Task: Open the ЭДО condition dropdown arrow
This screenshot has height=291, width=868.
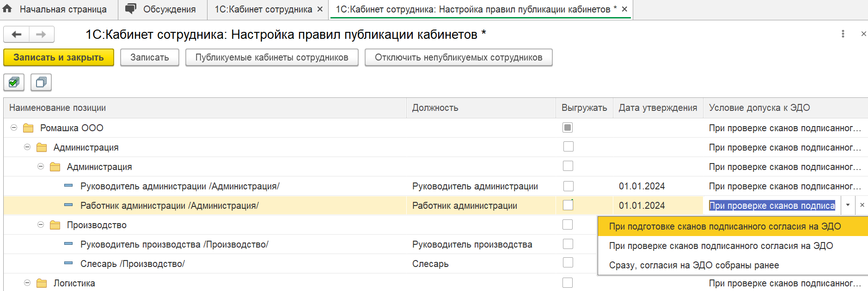Action: pos(848,205)
